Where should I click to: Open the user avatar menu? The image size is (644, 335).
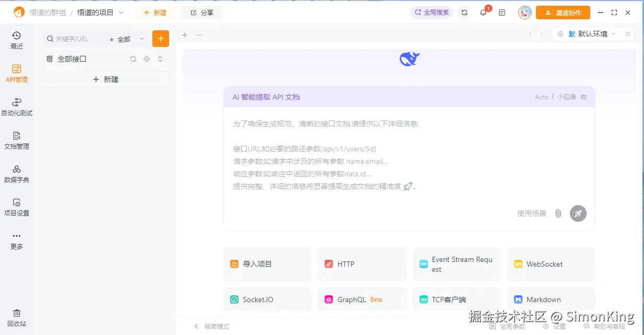(525, 13)
